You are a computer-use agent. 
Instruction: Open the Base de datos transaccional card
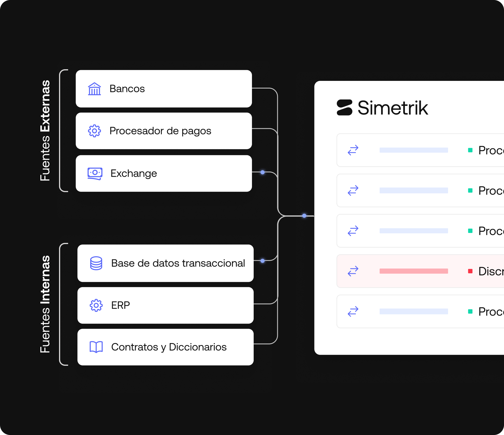(165, 263)
